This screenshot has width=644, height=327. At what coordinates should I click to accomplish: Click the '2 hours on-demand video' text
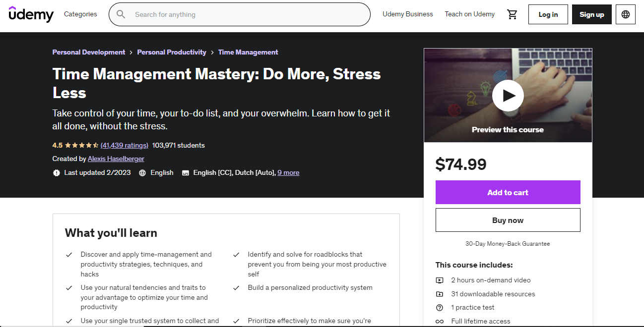[491, 280]
